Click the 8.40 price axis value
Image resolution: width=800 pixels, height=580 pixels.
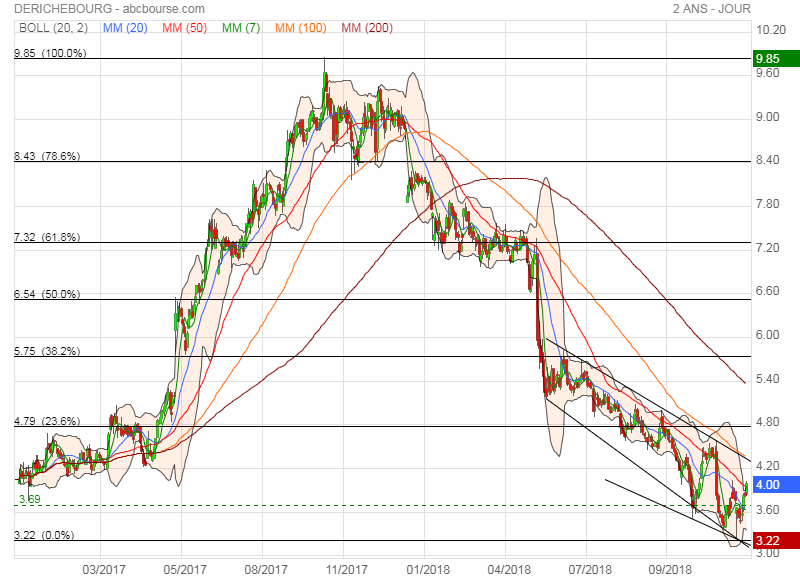click(x=768, y=160)
